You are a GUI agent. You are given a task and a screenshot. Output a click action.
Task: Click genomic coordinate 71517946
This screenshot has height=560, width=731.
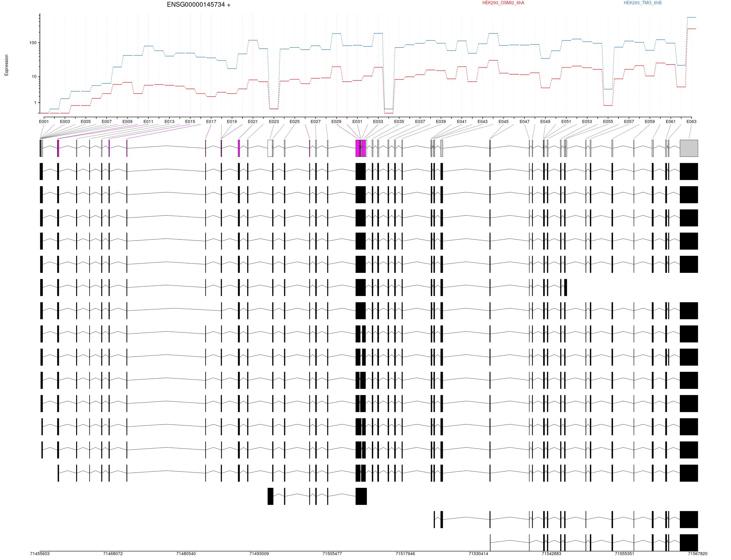coord(405,554)
